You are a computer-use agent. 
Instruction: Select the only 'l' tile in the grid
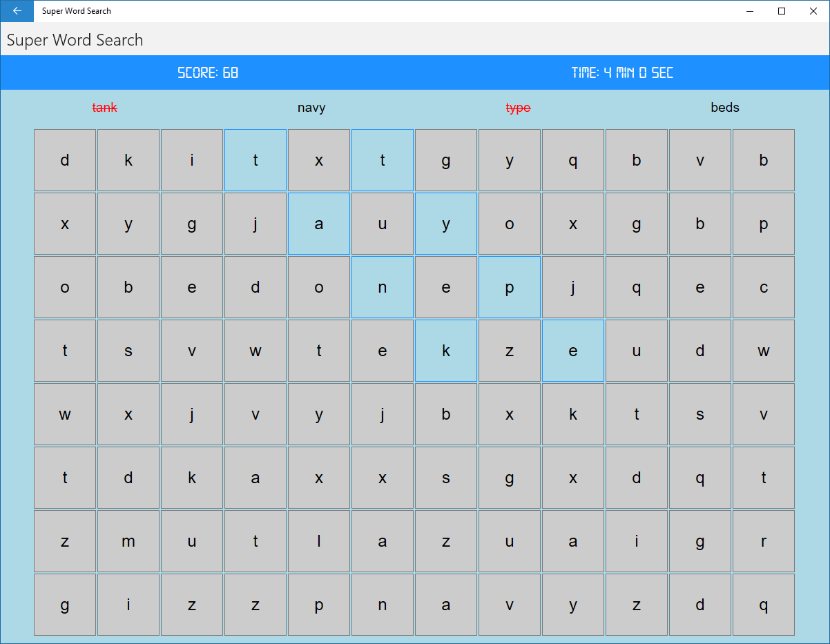click(319, 541)
